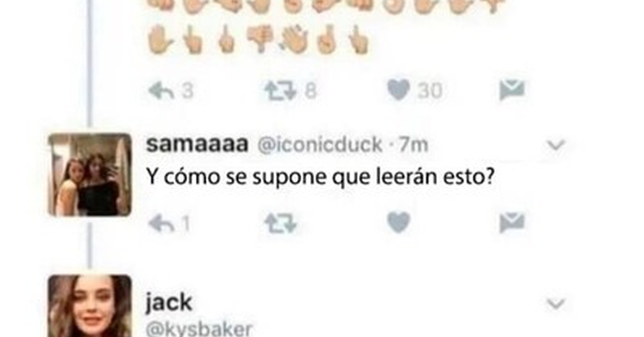The height and width of the screenshot is (337, 644).
Task: Open dropdown chevron on jack tweet
Action: coord(556,304)
